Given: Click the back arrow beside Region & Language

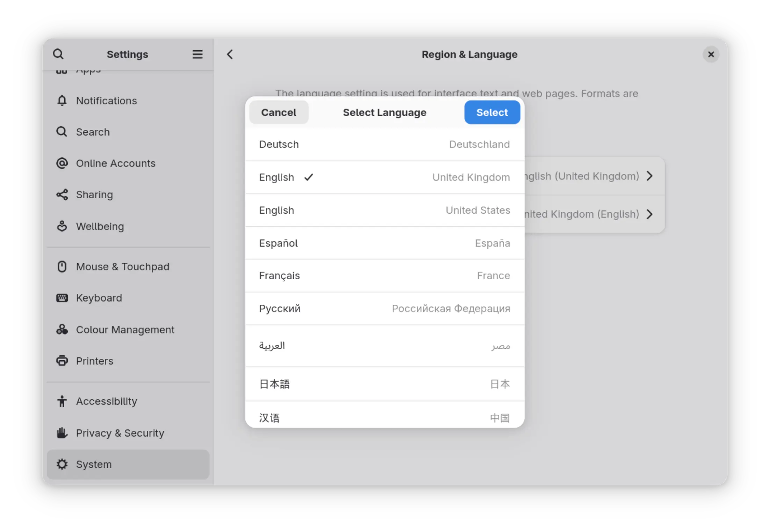Looking at the screenshot, I should [x=230, y=54].
